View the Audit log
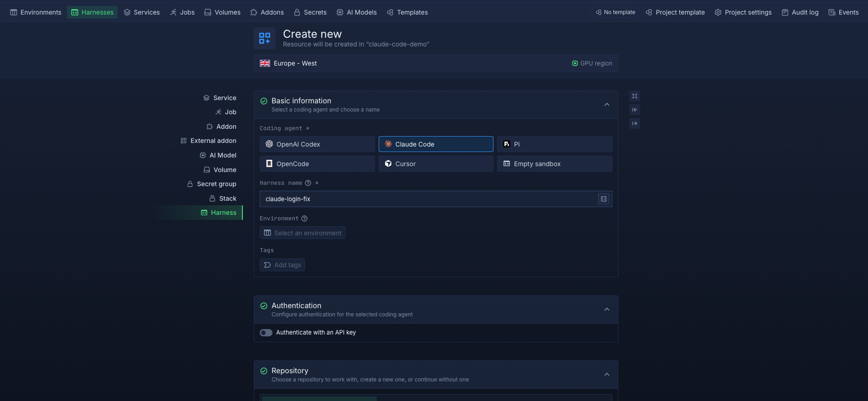Screen dimensions: 868x401 tap(800, 12)
